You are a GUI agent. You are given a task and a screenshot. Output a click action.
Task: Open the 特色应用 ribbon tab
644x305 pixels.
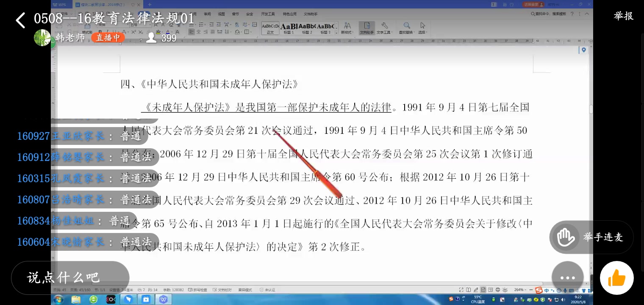290,14
